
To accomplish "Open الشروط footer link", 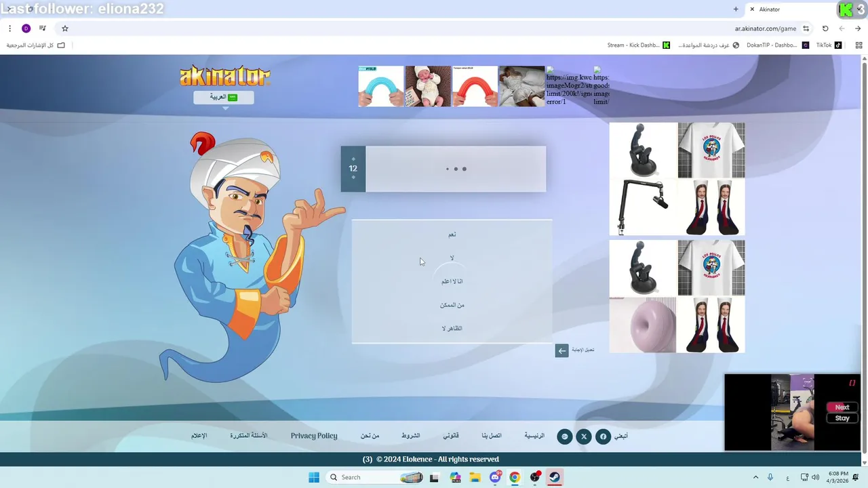I will pos(411,436).
